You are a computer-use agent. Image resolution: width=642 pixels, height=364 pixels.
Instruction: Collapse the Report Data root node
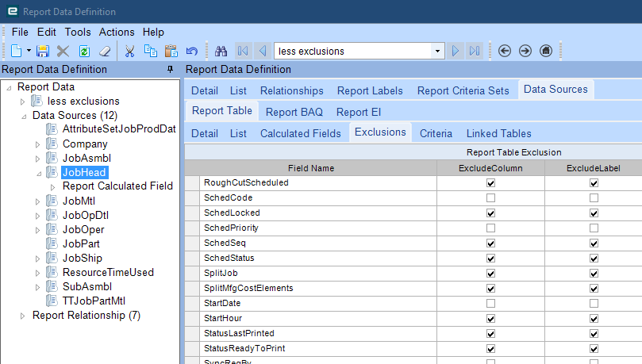click(9, 88)
